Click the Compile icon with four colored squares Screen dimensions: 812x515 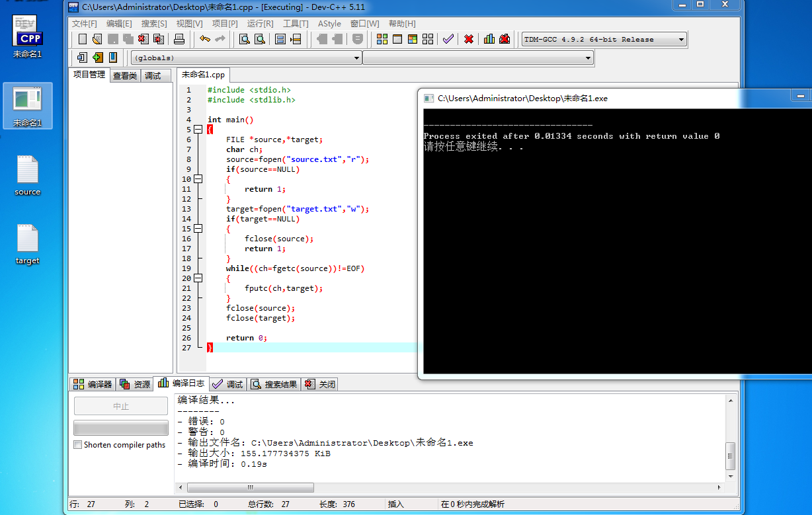(x=382, y=39)
